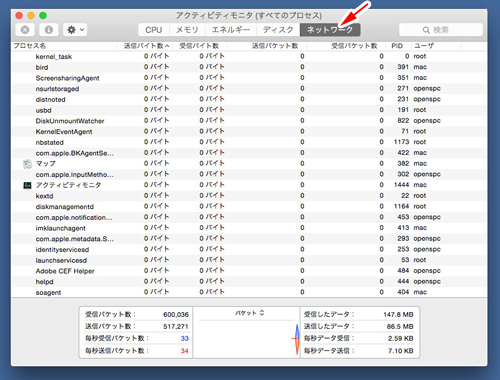Click the 検索 search field
500x380 pixels.
(x=441, y=30)
